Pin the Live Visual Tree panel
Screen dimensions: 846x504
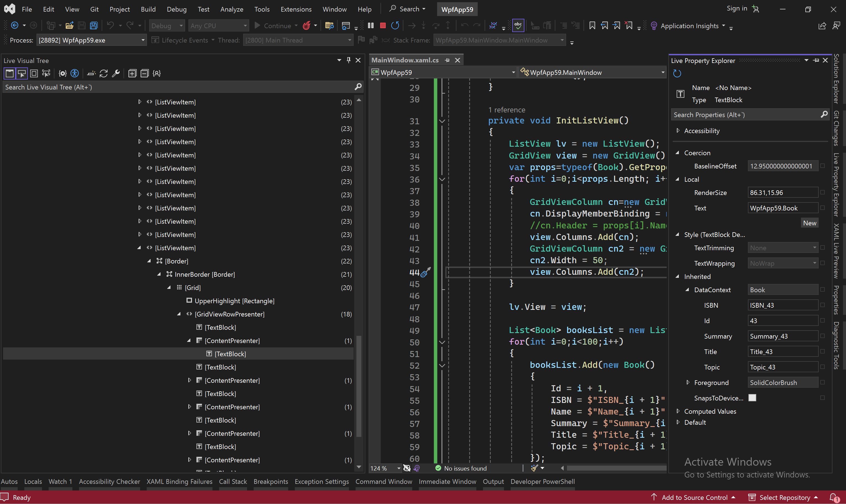(349, 60)
